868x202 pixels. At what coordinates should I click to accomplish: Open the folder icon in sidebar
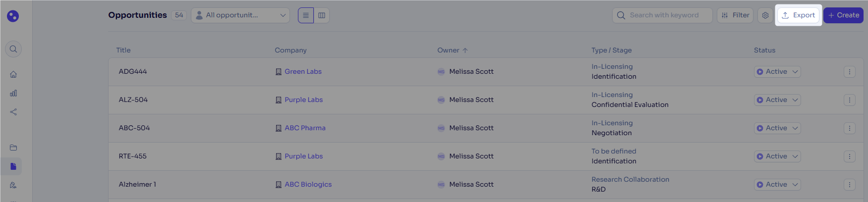(x=13, y=148)
